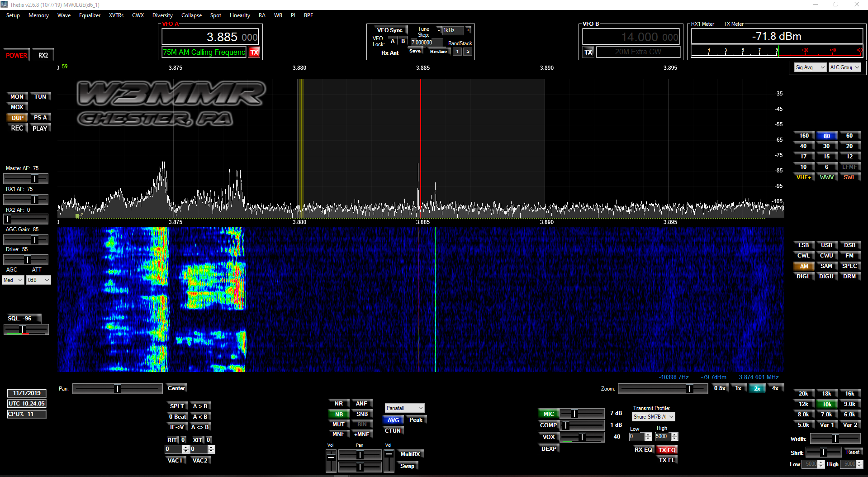Click the TX button in VFO B
Viewport: 868px width, 477px height.
588,52
